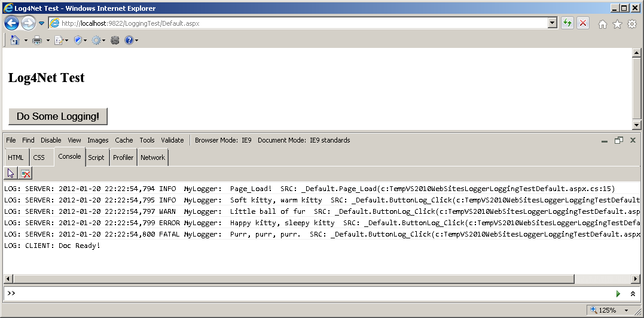Open the recent pages dropdown arrow
Viewport: 644px width, 318px height.
[41, 23]
